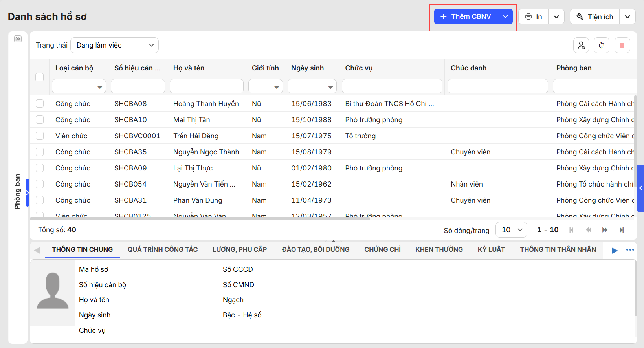Open the KHEN THƯỞNG tab
The width and height of the screenshot is (644, 348).
[x=439, y=250]
